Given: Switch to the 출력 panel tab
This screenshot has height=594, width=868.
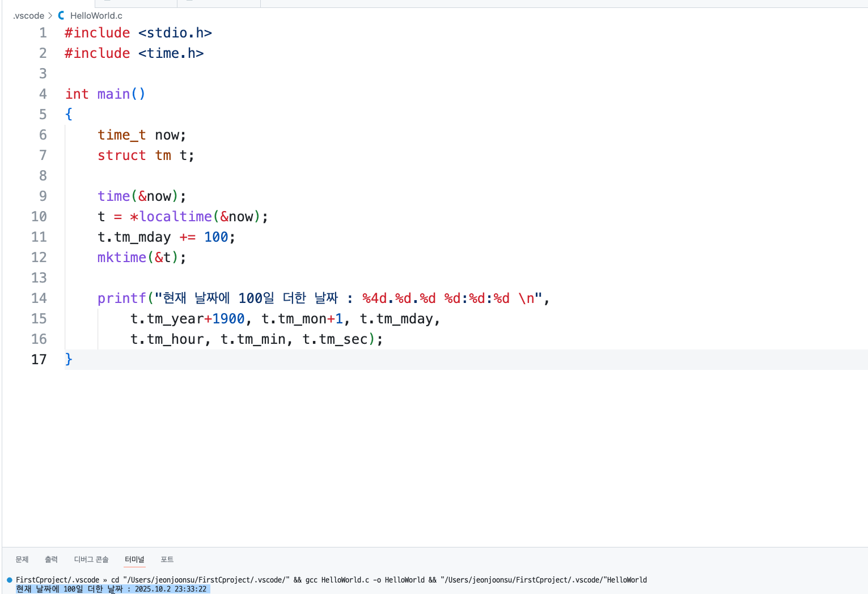Looking at the screenshot, I should tap(51, 559).
